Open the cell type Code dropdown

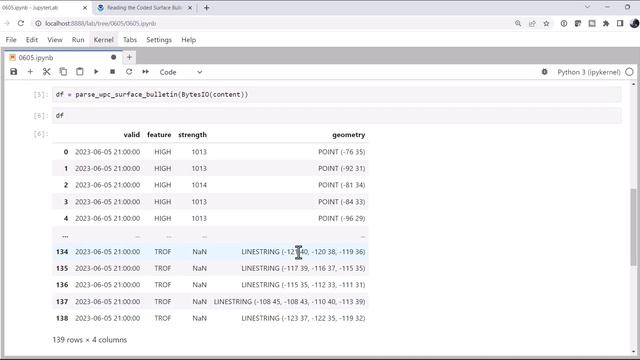coord(180,72)
